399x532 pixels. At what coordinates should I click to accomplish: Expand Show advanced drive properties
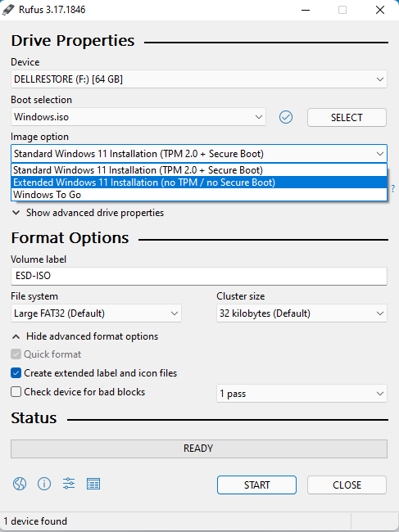88,213
